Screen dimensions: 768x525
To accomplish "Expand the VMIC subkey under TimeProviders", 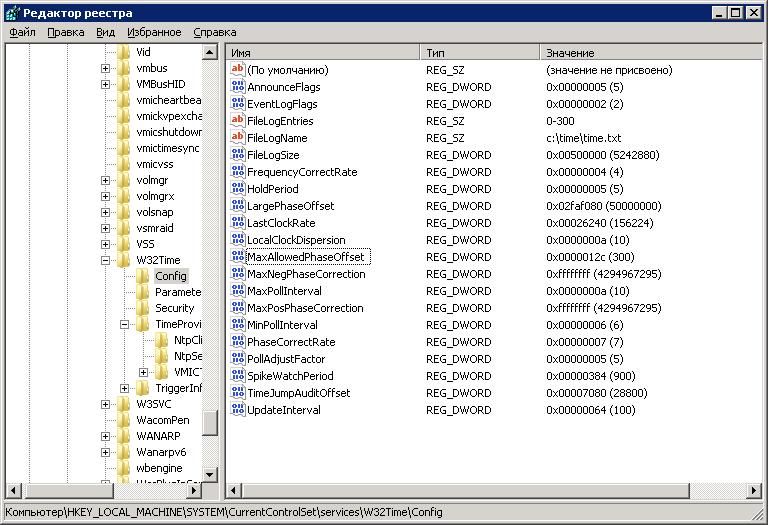I will [144, 372].
